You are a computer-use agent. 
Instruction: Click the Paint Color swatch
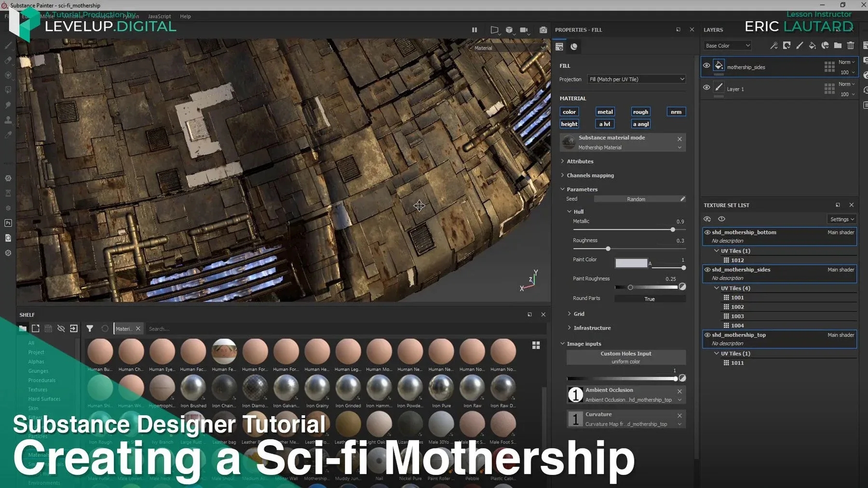coord(631,263)
